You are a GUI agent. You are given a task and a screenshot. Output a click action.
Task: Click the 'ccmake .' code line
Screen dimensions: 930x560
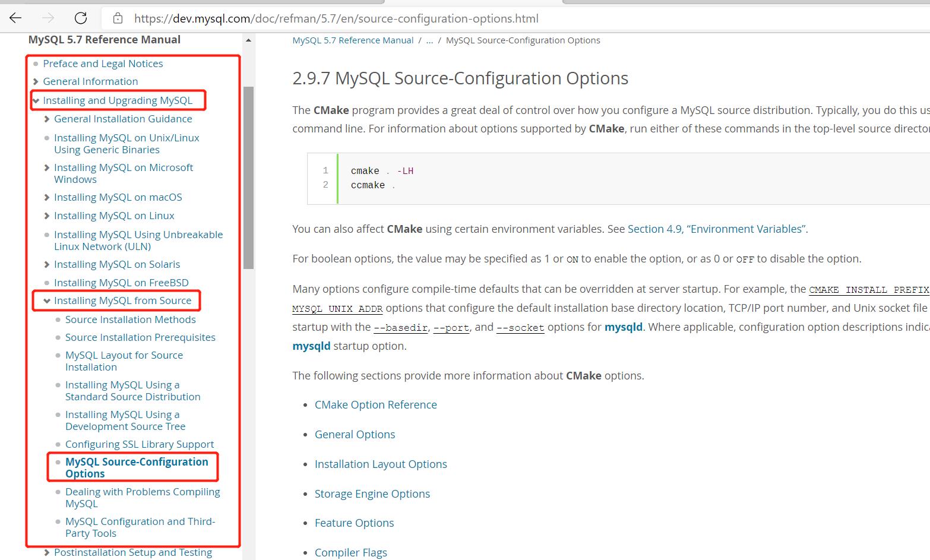pos(372,185)
